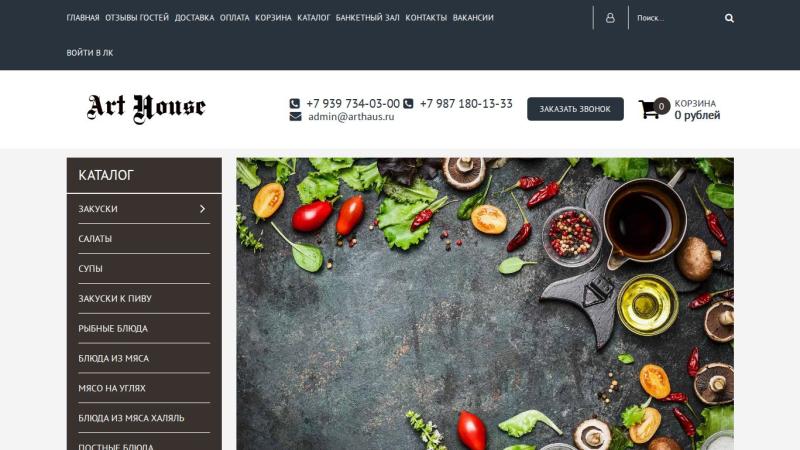Click the user account icon

[610, 18]
